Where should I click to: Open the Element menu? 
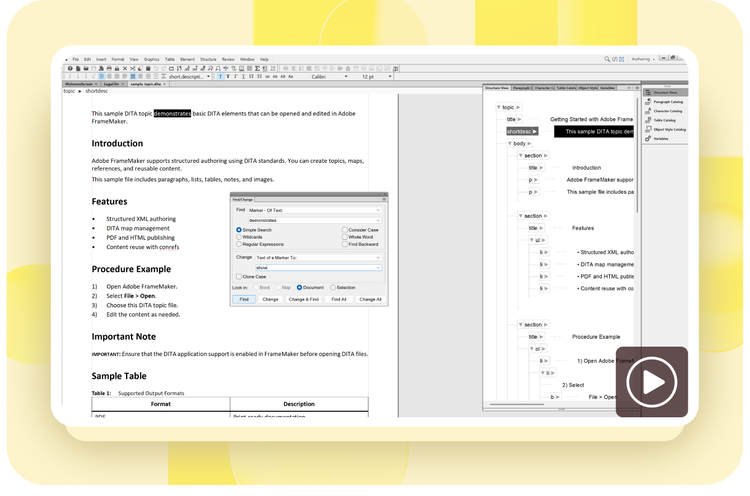188,59
